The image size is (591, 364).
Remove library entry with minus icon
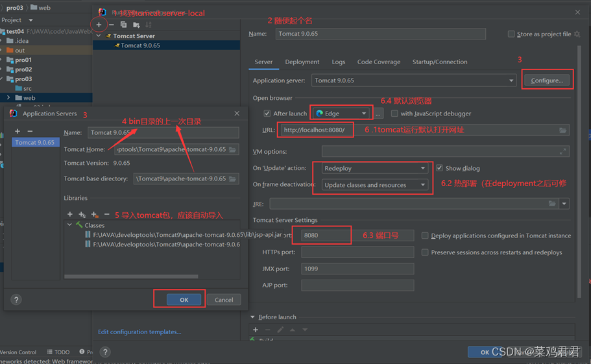pos(106,214)
